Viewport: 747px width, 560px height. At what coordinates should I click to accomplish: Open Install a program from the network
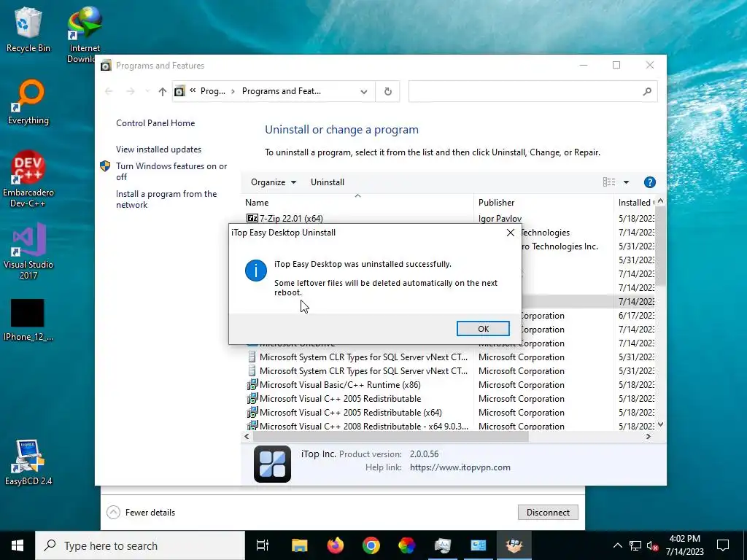click(166, 199)
